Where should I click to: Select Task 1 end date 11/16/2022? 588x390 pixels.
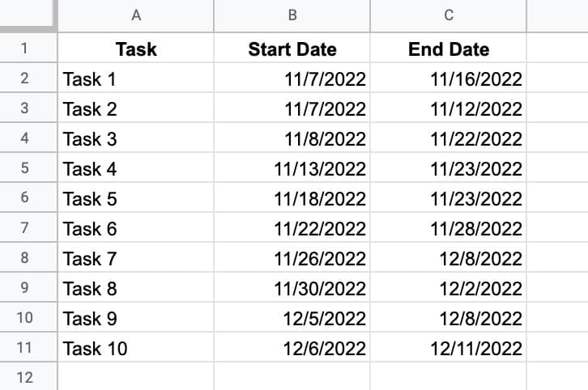point(448,79)
